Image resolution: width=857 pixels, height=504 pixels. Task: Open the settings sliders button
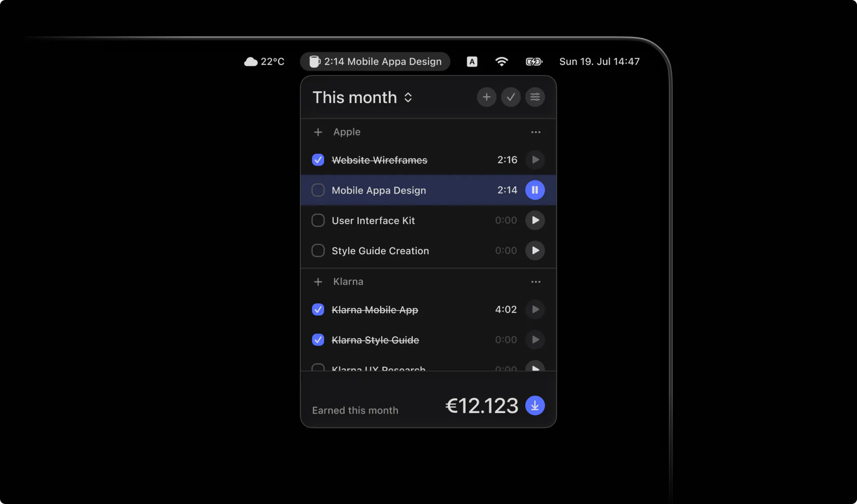pyautogui.click(x=535, y=97)
